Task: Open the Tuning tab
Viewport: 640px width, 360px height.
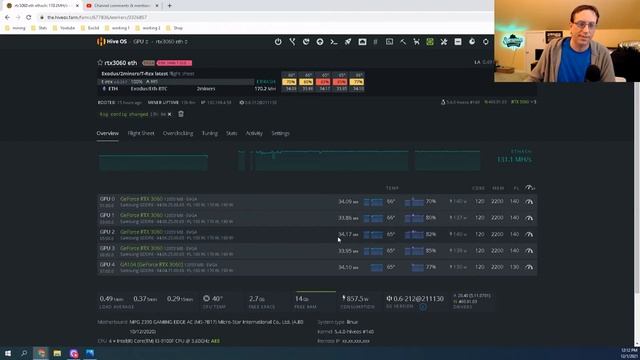Action: [x=210, y=133]
